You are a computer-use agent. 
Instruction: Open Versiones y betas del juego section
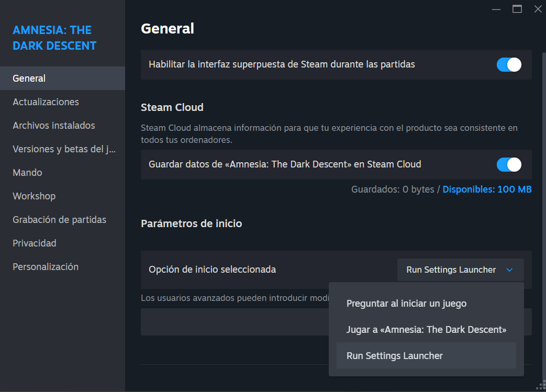click(x=63, y=149)
